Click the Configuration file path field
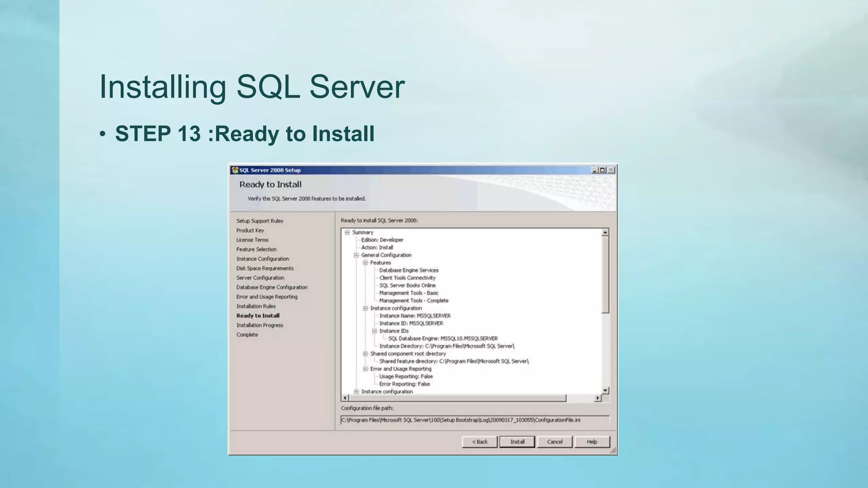Image resolution: width=868 pixels, height=488 pixels. (x=475, y=420)
